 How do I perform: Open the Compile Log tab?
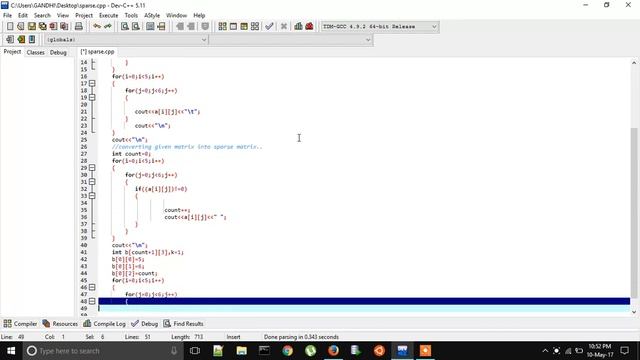pyautogui.click(x=104, y=324)
